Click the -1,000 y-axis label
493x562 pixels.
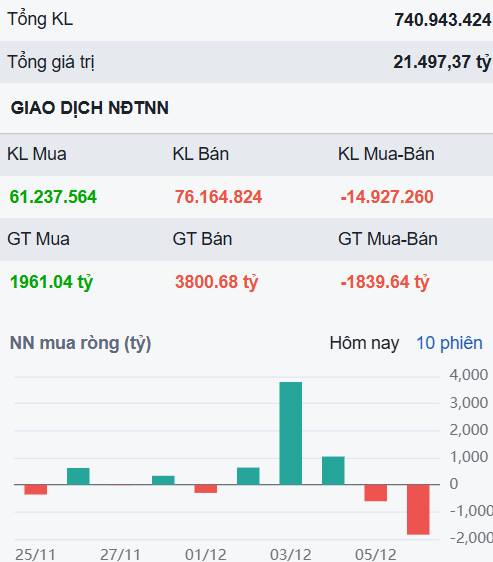(471, 511)
